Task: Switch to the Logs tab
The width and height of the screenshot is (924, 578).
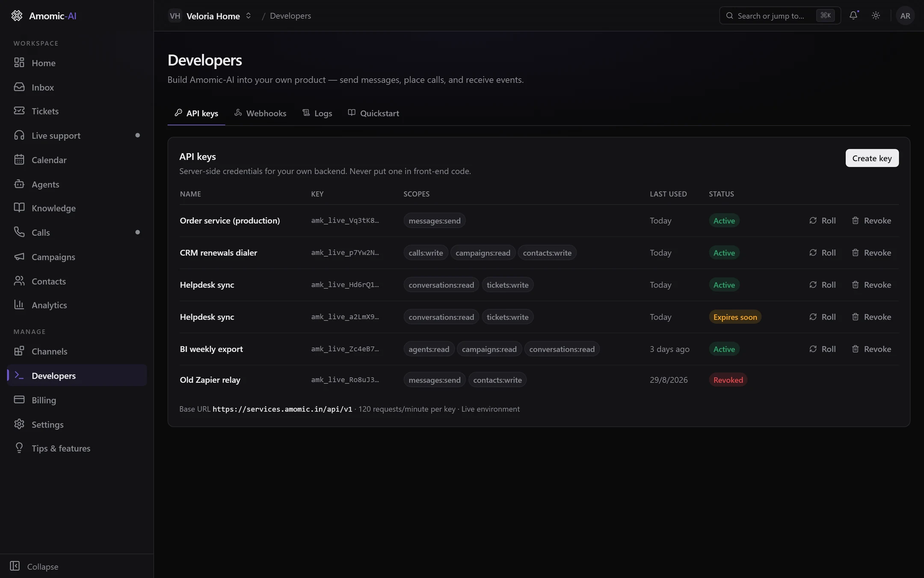Action: pos(317,113)
